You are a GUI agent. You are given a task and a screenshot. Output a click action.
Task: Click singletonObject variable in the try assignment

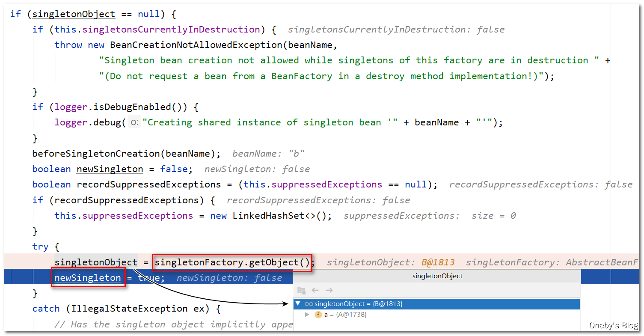point(96,262)
